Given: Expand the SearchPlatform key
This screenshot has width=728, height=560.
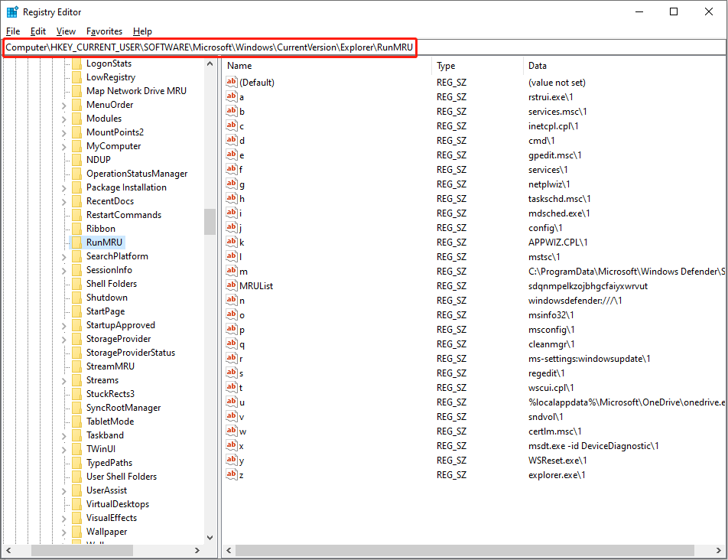Looking at the screenshot, I should pos(64,257).
